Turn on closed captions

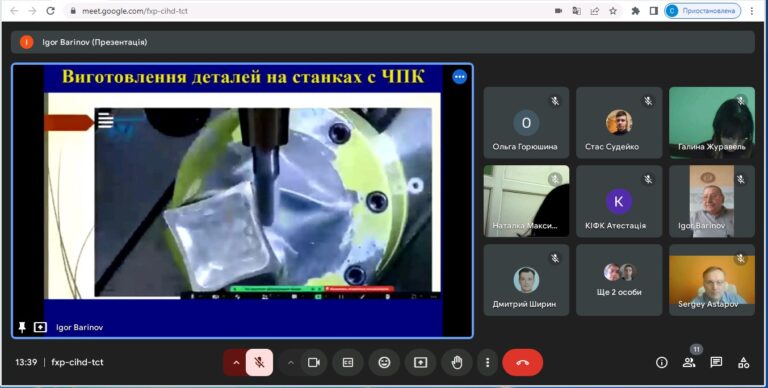[x=348, y=363]
